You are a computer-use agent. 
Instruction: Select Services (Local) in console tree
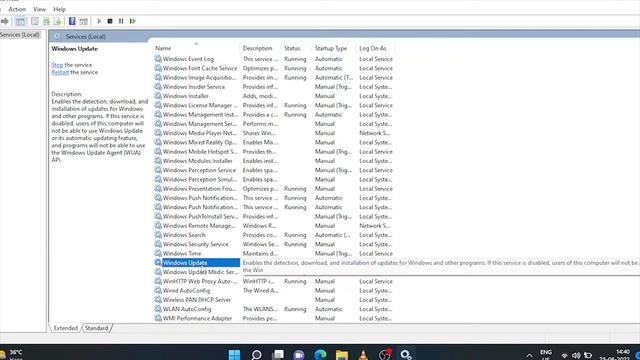[x=20, y=35]
